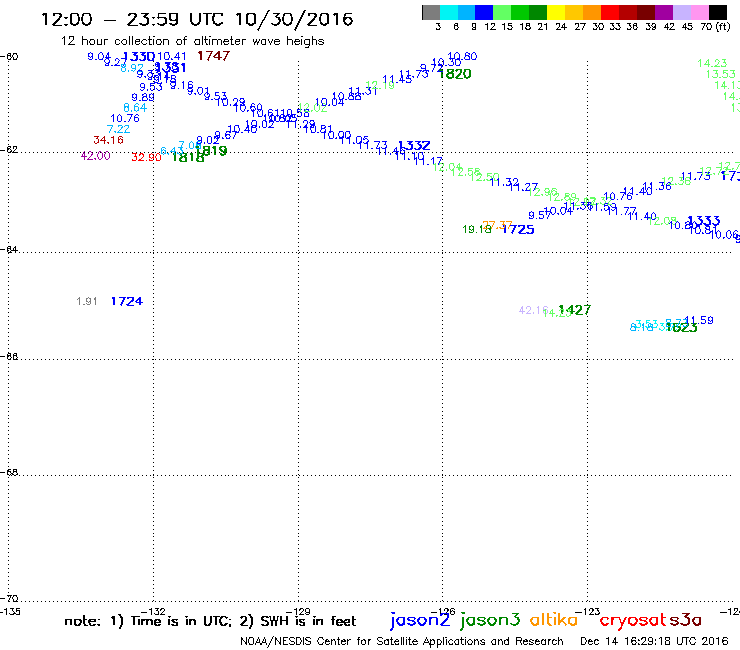
Task: Click the note about UTC time and SWH feet
Action: pyautogui.click(x=210, y=621)
